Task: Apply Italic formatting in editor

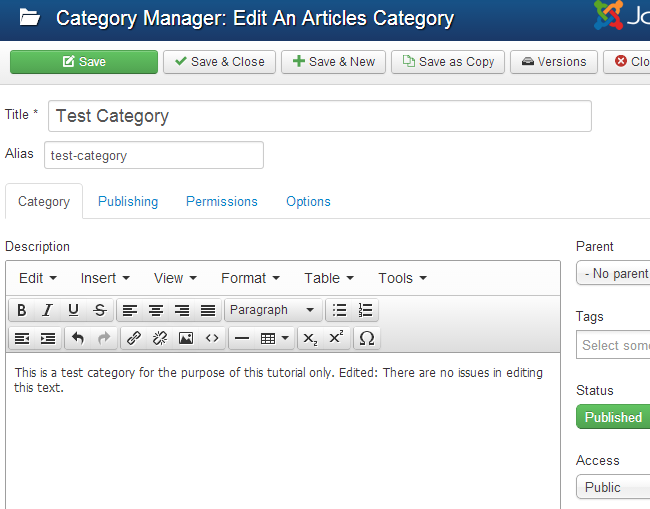Action: pos(47,310)
